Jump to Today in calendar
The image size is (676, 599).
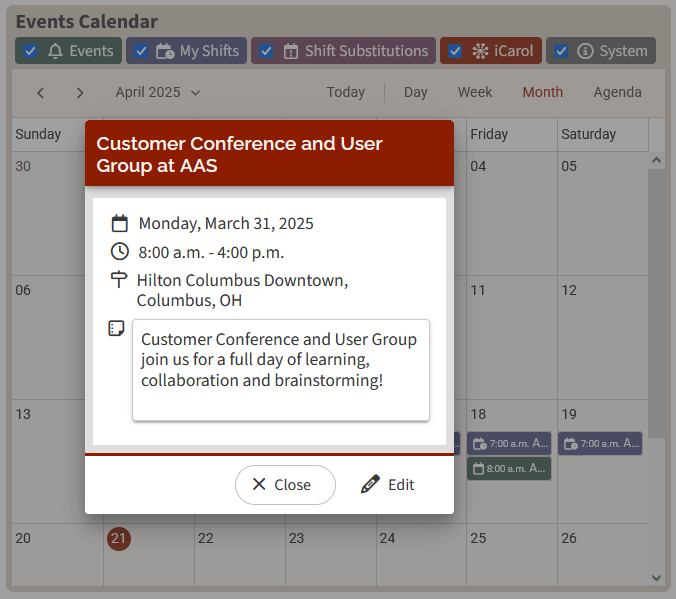click(x=345, y=92)
